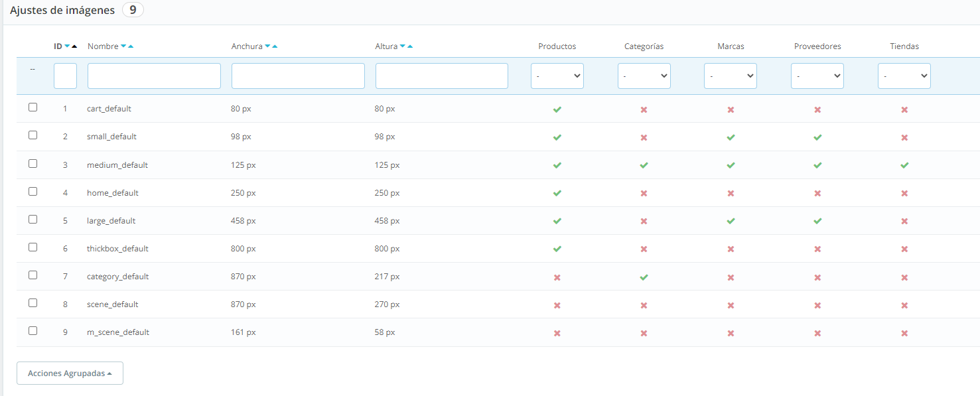Select the thickbox_default row checkbox

[33, 247]
